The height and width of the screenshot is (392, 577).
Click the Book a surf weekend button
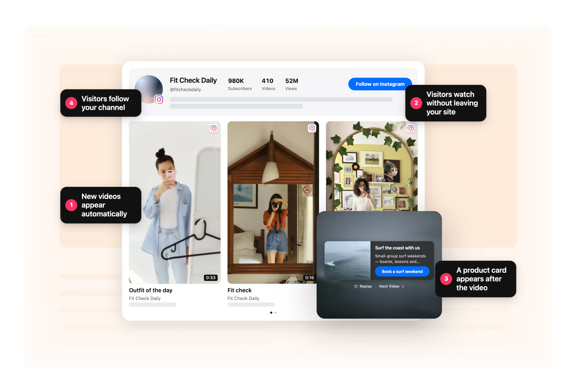pyautogui.click(x=402, y=271)
